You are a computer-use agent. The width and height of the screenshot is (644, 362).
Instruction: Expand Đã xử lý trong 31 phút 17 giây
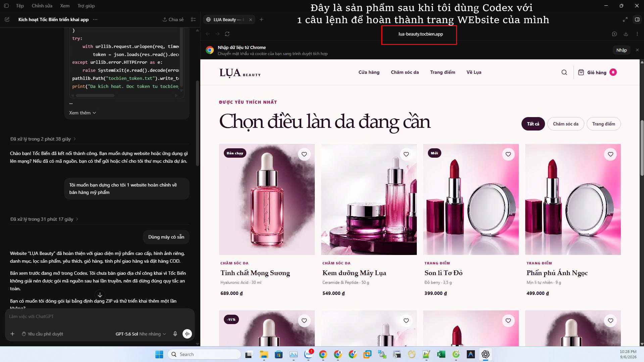pyautogui.click(x=44, y=219)
